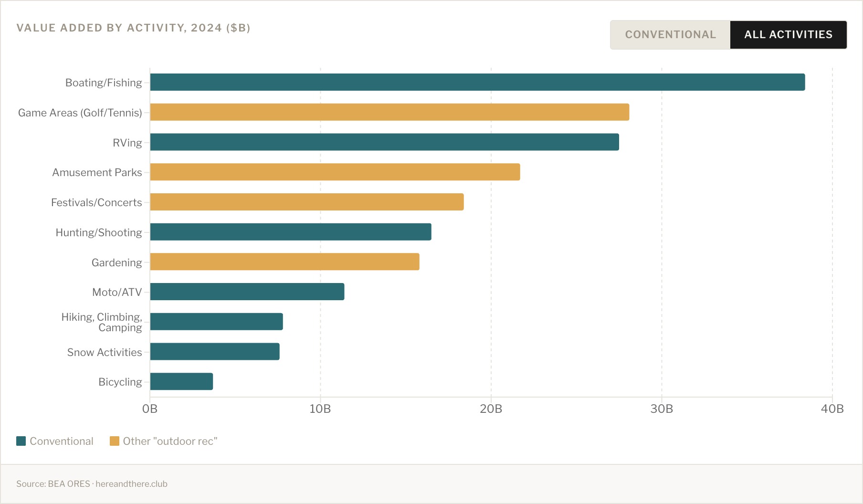Switch to the Conventional view toggle
Viewport: 863px width, 504px height.
point(670,35)
